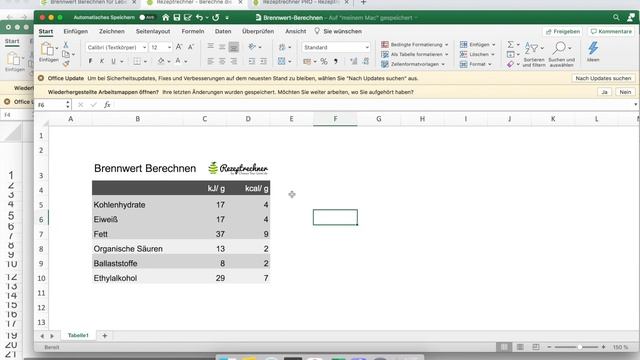Select the Tabelle1 sheet tab

click(x=78, y=336)
